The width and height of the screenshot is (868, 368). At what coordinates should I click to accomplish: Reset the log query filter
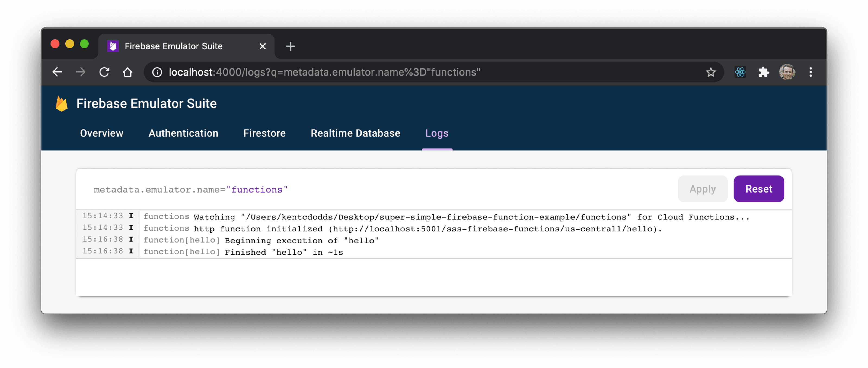[x=759, y=189]
